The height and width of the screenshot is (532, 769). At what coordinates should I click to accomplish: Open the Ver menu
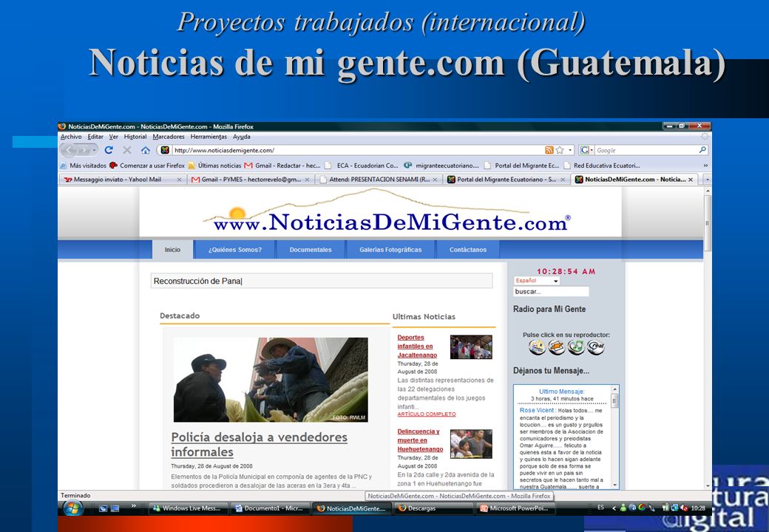point(113,137)
